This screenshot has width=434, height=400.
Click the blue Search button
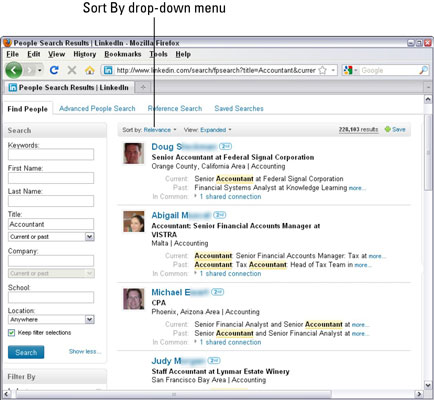[x=26, y=352]
